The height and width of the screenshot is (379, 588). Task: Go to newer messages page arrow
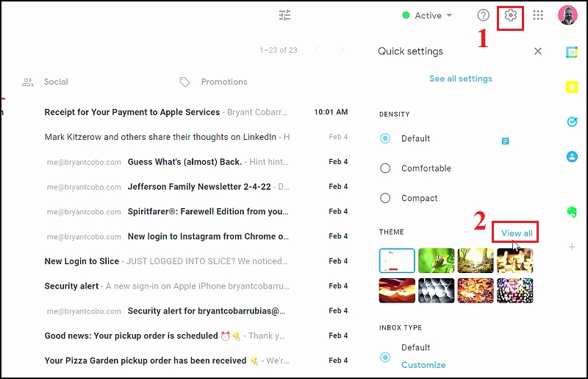(x=318, y=50)
